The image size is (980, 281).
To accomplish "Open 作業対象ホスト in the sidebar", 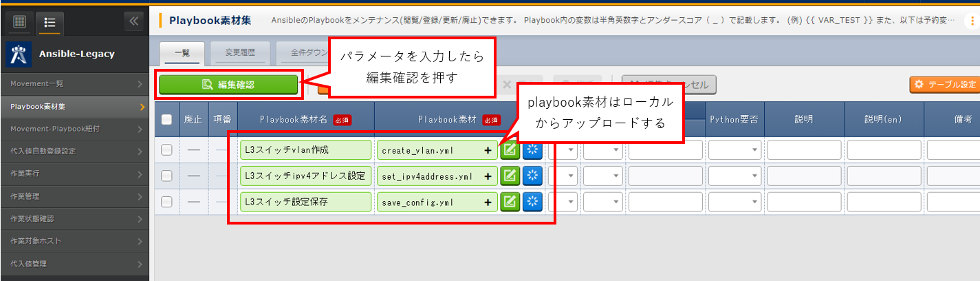I will (74, 241).
